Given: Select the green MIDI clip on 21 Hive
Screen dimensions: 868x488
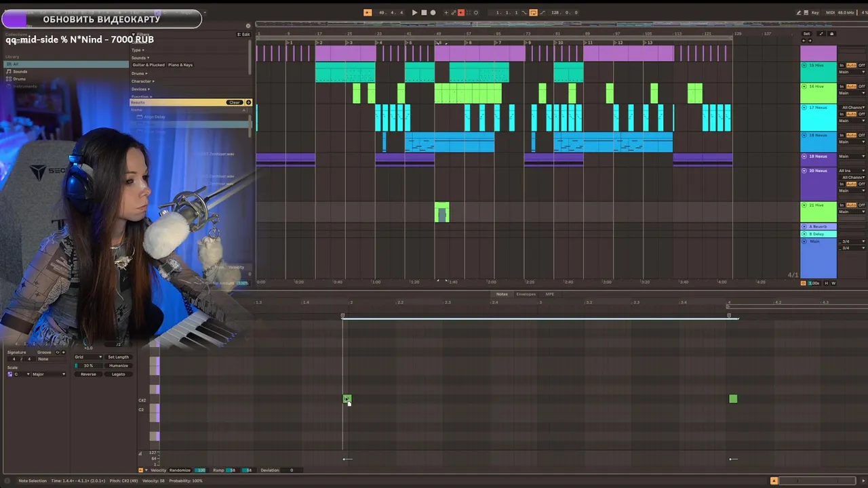Looking at the screenshot, I should [x=441, y=212].
